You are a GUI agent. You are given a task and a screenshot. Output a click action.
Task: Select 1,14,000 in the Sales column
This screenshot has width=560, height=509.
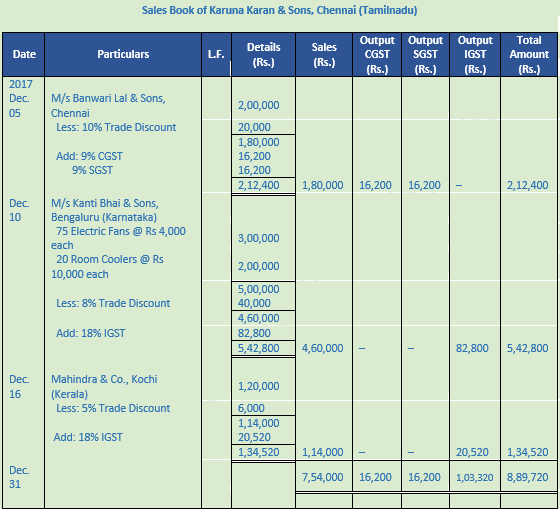322,452
